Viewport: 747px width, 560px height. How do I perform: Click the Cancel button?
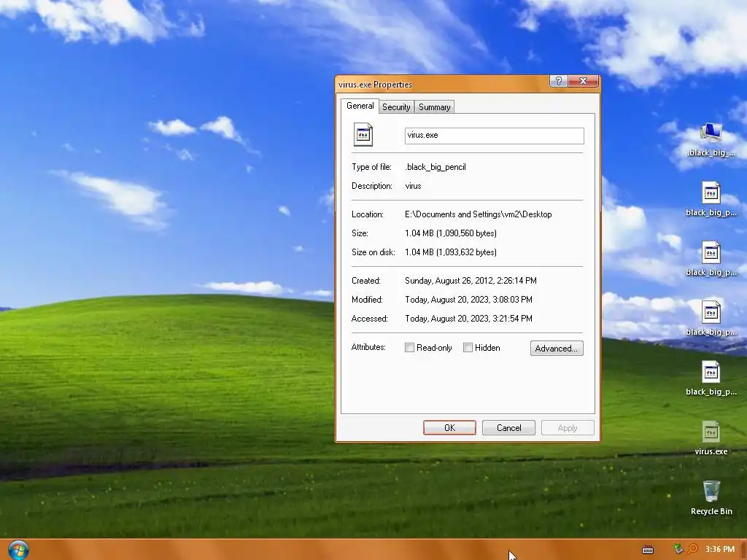[508, 427]
